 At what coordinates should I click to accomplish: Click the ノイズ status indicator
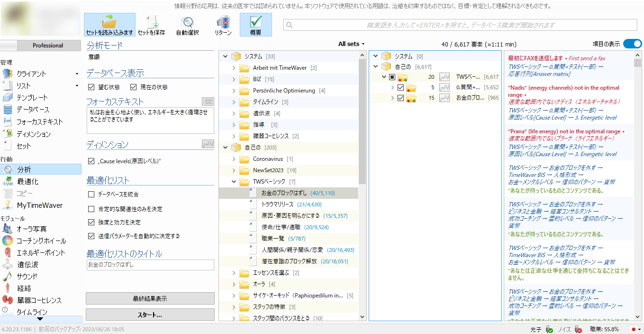[570, 329]
